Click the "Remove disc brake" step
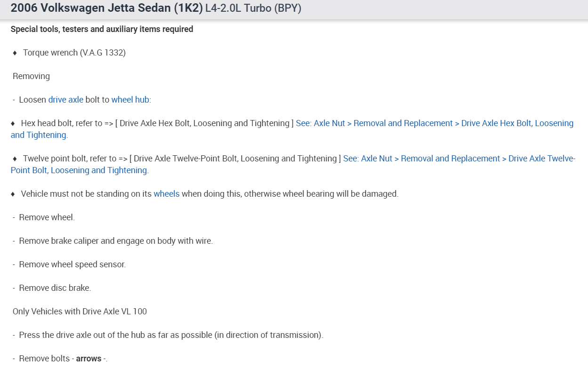Viewport: 588px width, 376px height. pos(55,288)
